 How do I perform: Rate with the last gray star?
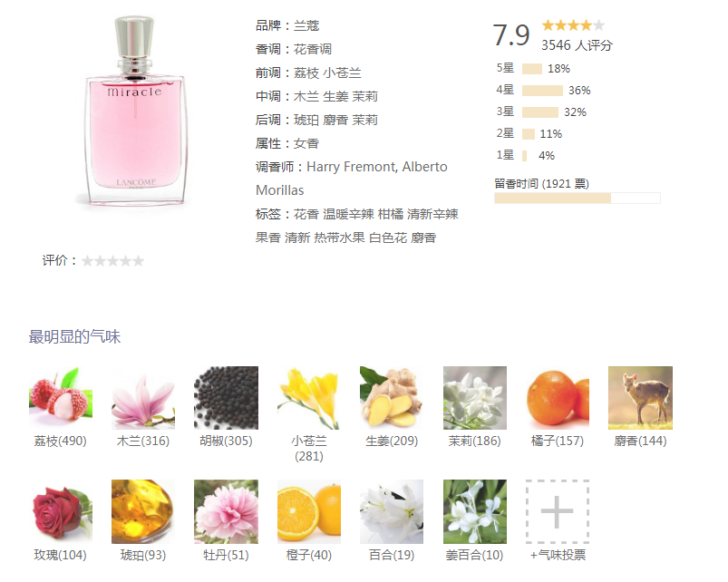(138, 261)
